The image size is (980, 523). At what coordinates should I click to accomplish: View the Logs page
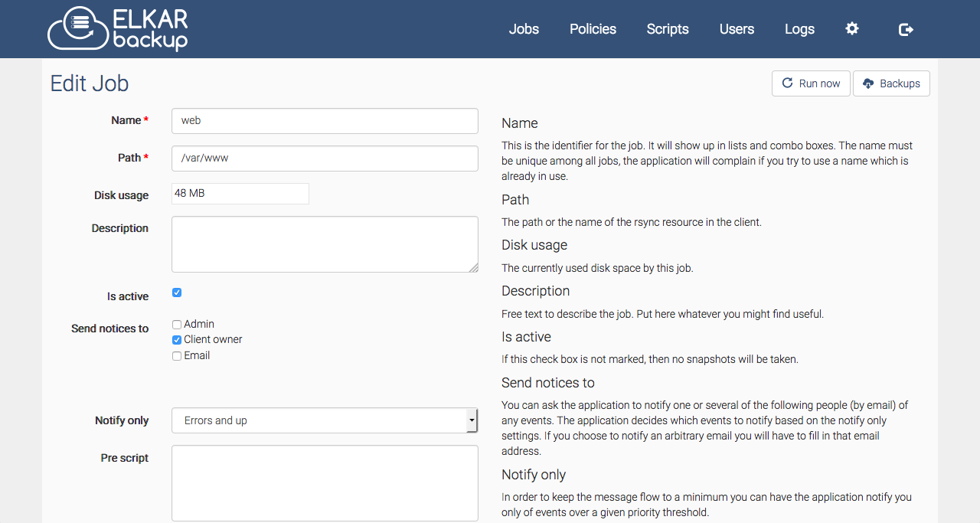click(799, 29)
